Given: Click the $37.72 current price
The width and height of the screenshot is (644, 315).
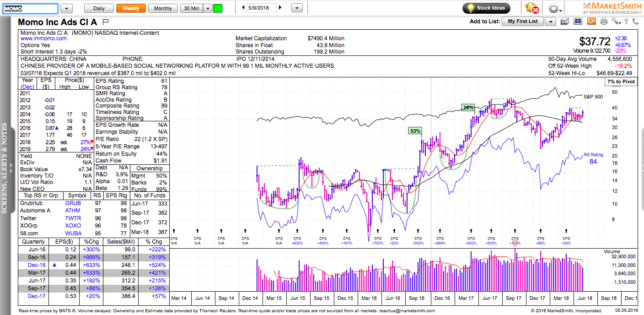Looking at the screenshot, I should coord(595,42).
